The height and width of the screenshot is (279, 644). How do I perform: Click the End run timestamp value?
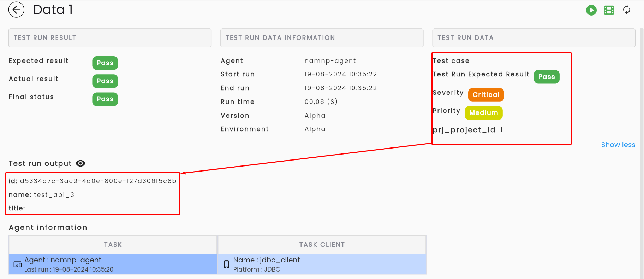coord(341,88)
